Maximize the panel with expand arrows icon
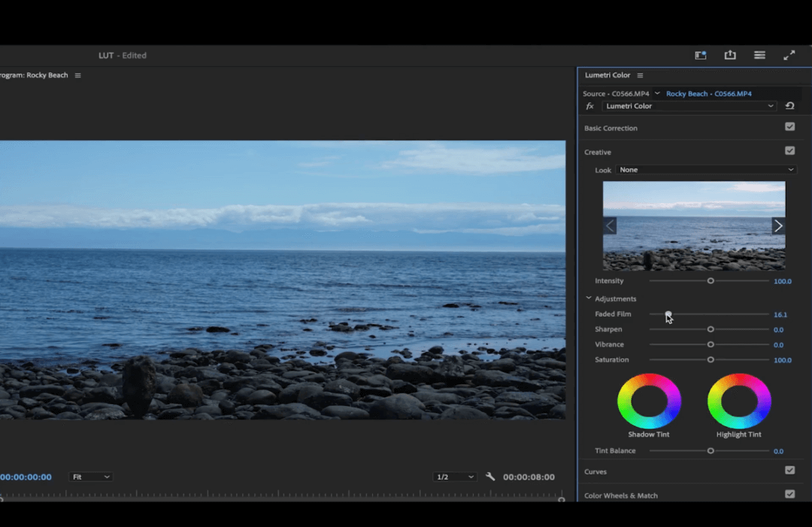 789,55
